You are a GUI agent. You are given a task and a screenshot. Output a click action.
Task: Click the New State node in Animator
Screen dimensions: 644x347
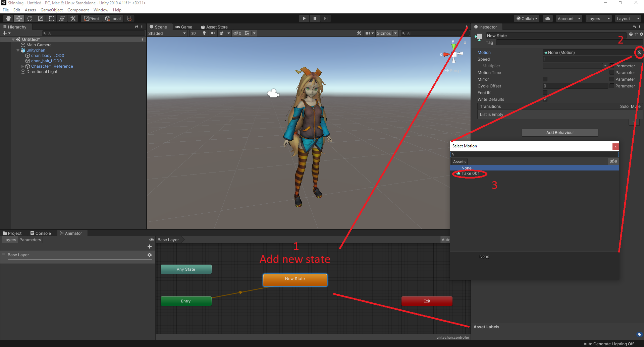point(295,280)
